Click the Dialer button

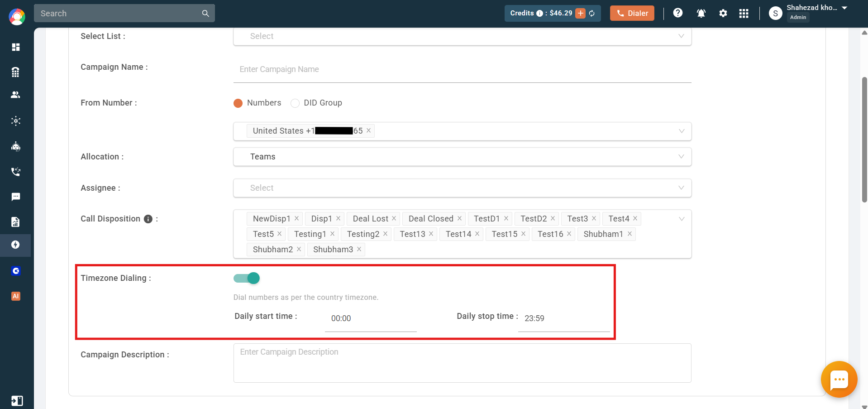pyautogui.click(x=632, y=13)
